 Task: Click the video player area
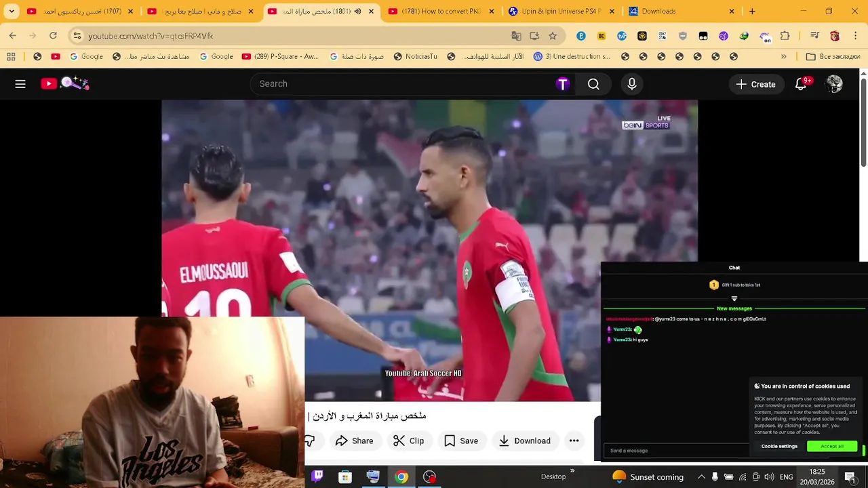click(x=429, y=251)
